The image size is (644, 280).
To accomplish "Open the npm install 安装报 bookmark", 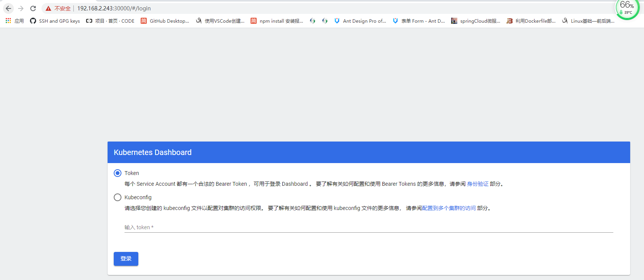I will 277,21.
